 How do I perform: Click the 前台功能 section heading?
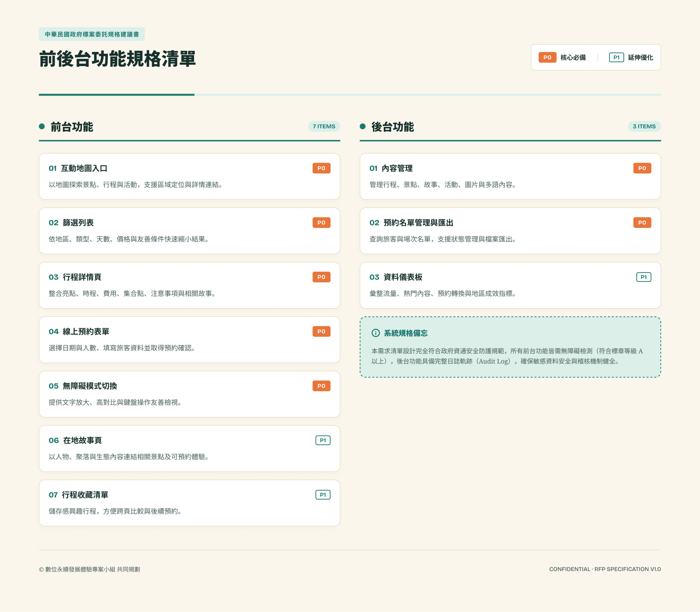[72, 127]
